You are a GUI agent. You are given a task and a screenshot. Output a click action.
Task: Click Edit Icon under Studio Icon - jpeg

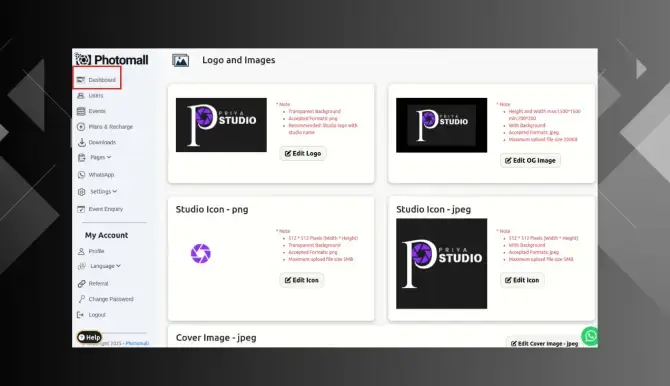tap(522, 280)
